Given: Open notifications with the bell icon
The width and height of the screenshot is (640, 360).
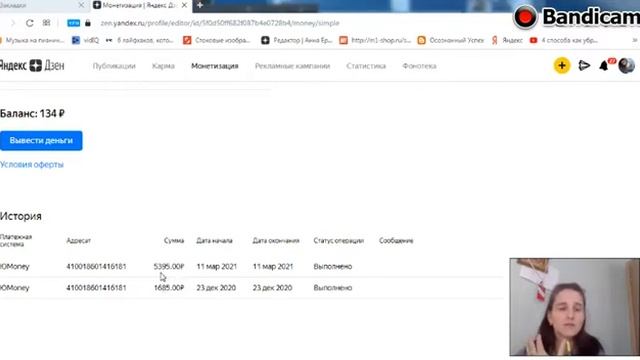Looking at the screenshot, I should (604, 66).
